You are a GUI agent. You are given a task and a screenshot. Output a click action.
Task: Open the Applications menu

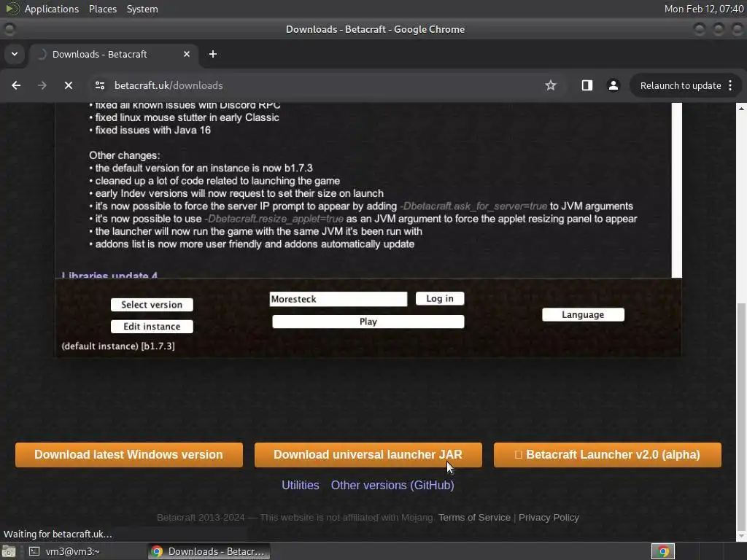click(52, 9)
